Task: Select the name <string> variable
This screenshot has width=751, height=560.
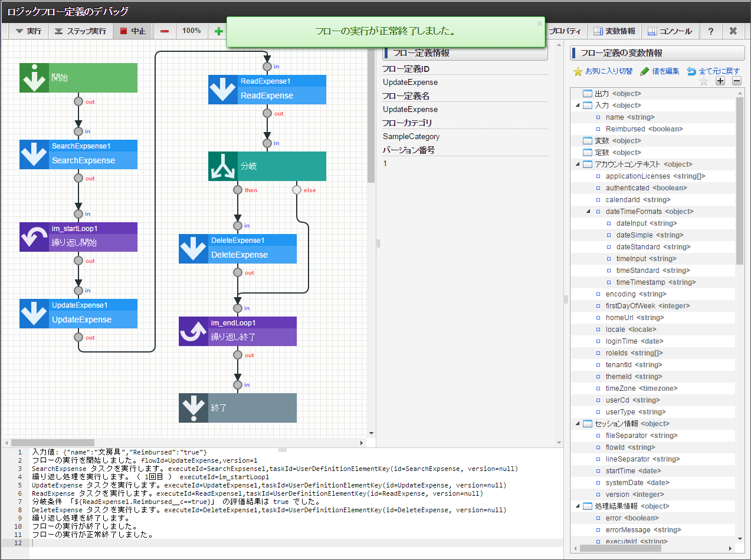Action: pyautogui.click(x=653, y=117)
